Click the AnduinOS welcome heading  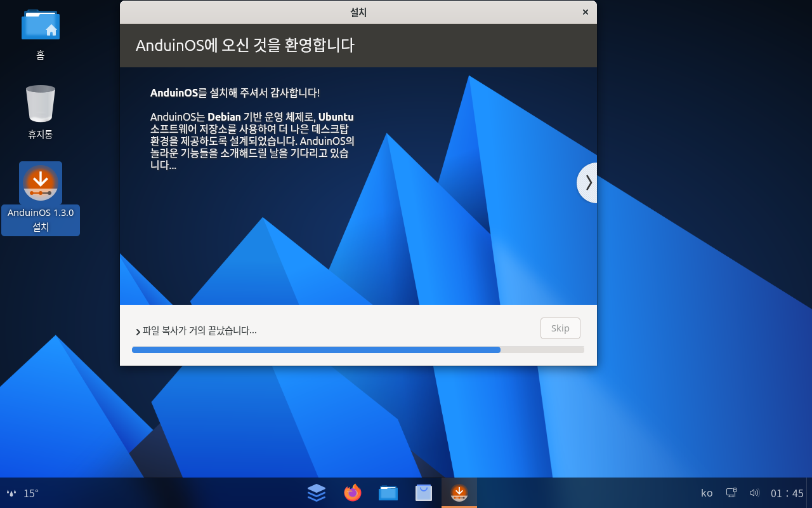coord(245,46)
